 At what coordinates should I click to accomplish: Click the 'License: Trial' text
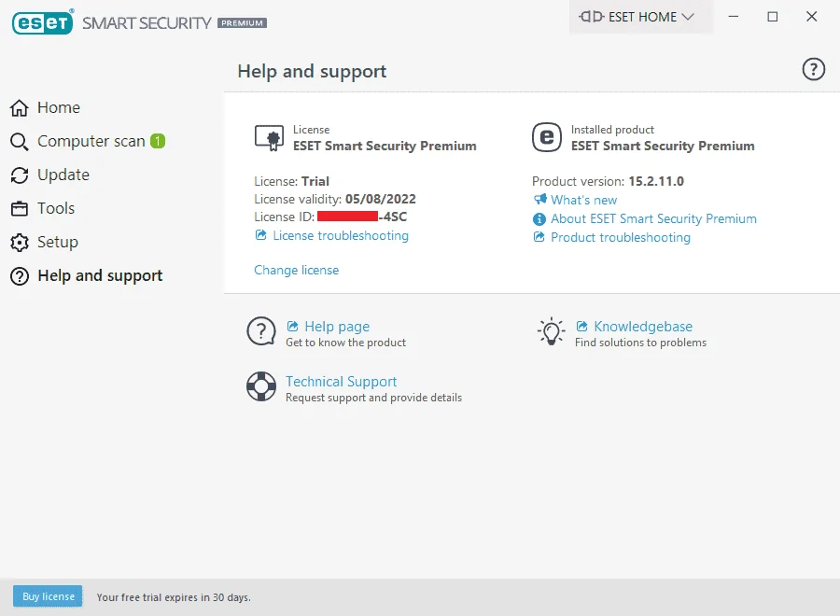tap(291, 181)
